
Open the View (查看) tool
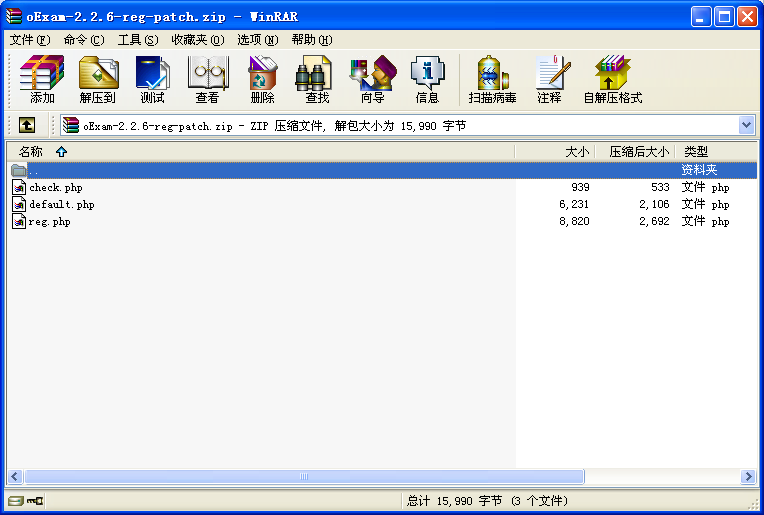click(x=208, y=79)
